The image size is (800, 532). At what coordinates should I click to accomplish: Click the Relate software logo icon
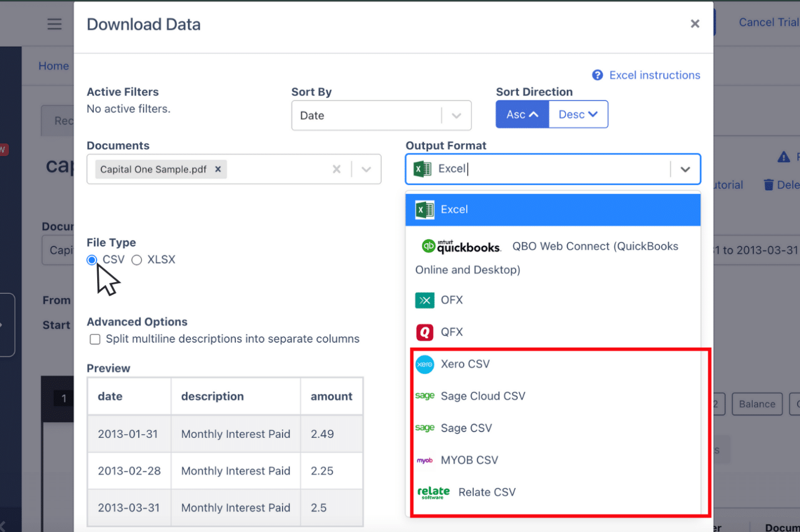[433, 493]
